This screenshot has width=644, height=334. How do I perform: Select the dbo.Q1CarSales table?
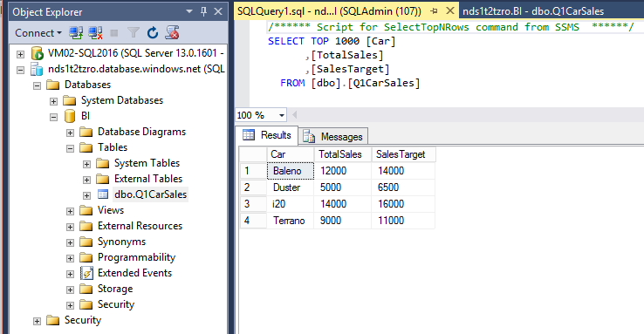[x=150, y=194]
